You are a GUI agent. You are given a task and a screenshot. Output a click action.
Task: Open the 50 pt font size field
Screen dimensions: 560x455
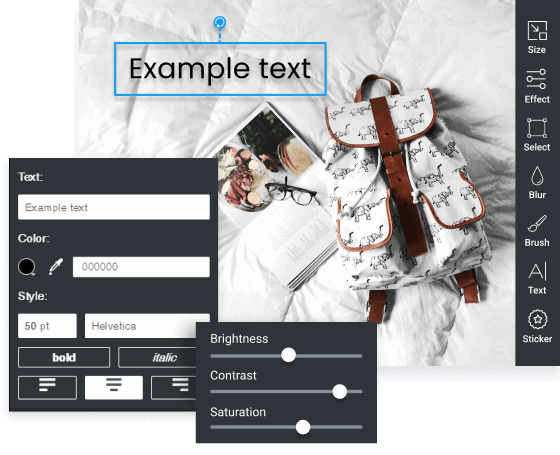47,326
